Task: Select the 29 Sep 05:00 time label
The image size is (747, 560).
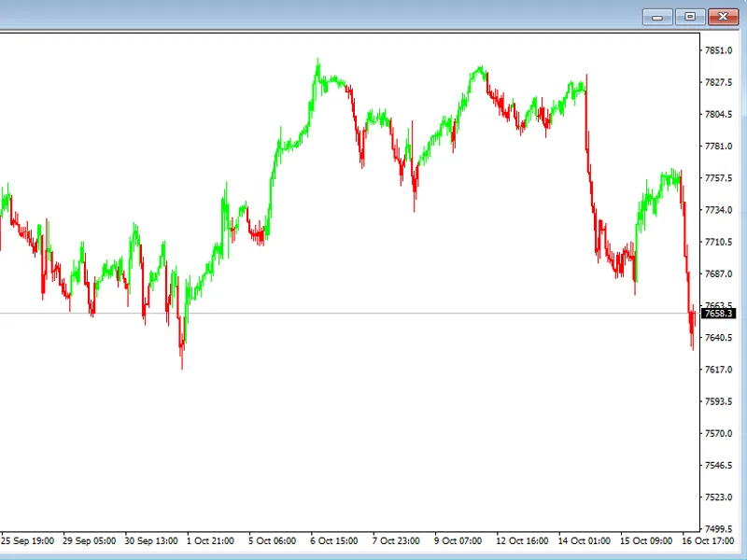Action: (90, 541)
